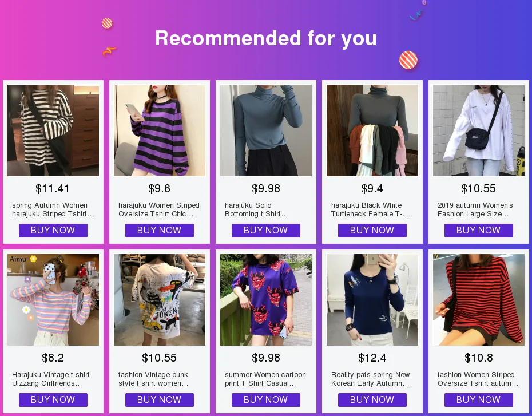Open the red and black striped Tshirt image
Viewport: 532px width, 416px height.
click(x=479, y=300)
